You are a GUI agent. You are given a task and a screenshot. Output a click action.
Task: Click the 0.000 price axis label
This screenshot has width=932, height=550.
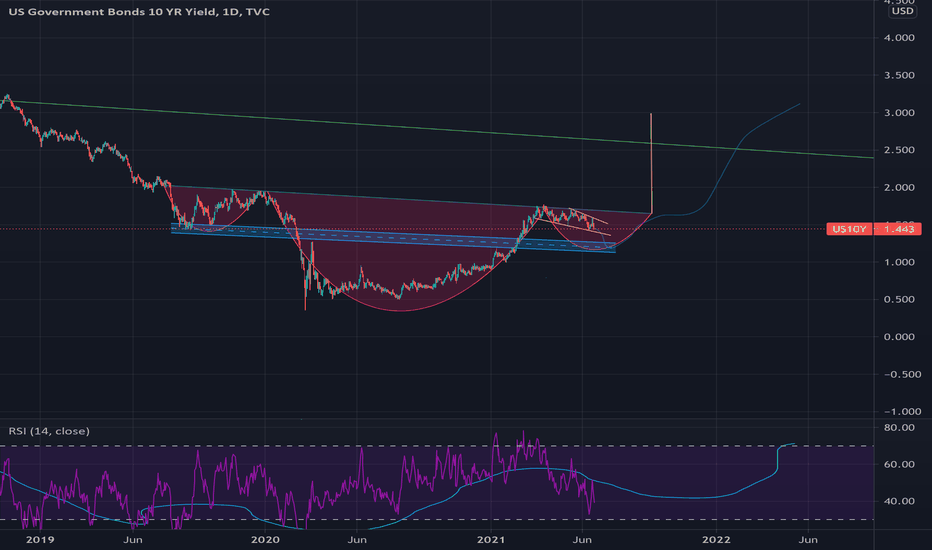pos(899,337)
